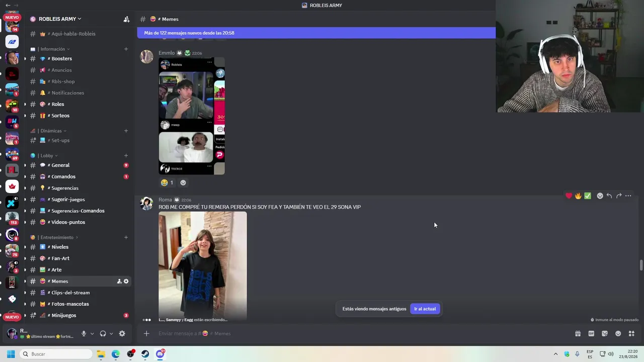
Task: Open the emoji picker in the message bar
Action: pos(618,333)
